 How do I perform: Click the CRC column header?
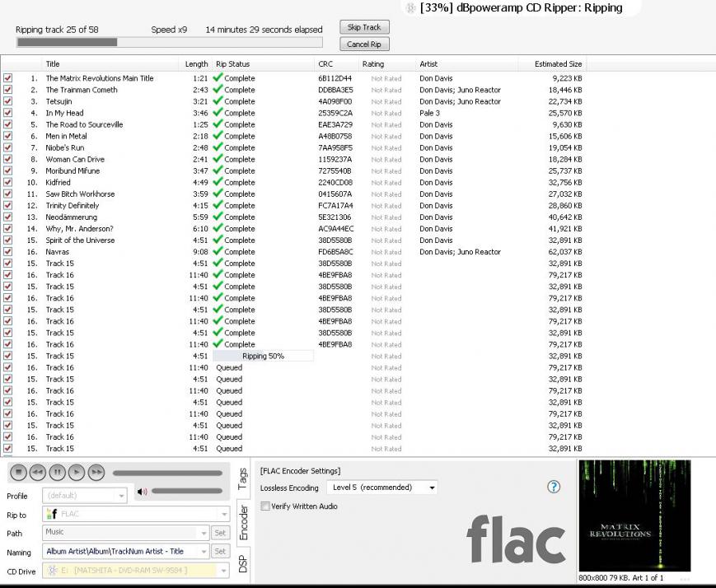336,64
